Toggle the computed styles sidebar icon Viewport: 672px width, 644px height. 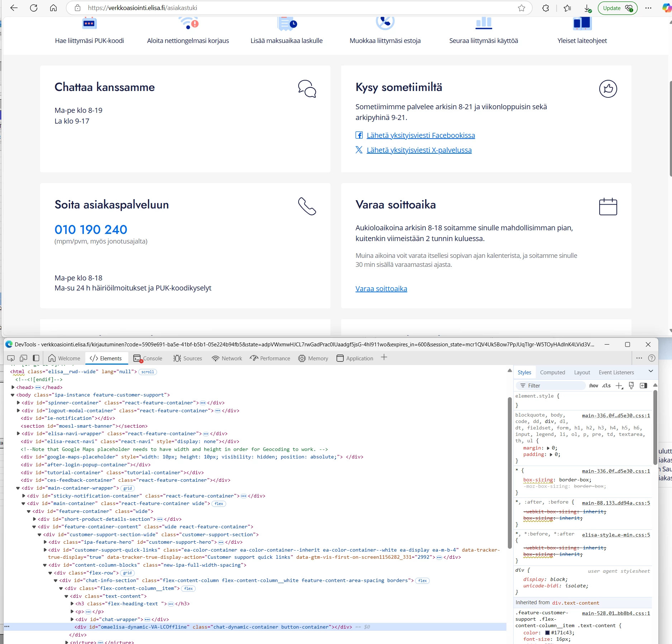644,385
